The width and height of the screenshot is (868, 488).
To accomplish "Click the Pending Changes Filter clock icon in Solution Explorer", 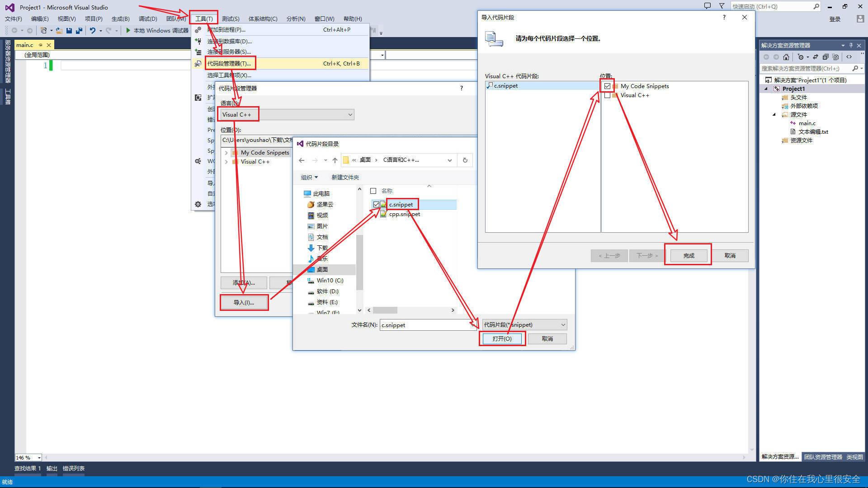I will tap(801, 57).
